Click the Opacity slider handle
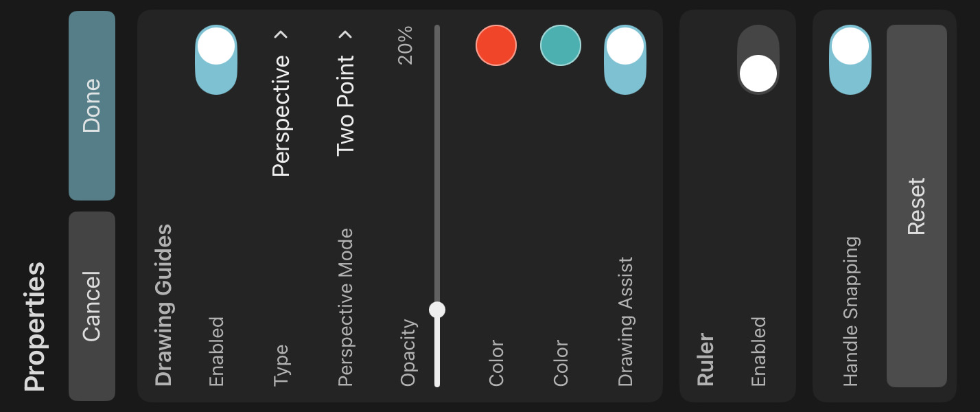The height and width of the screenshot is (412, 980). coord(437,310)
